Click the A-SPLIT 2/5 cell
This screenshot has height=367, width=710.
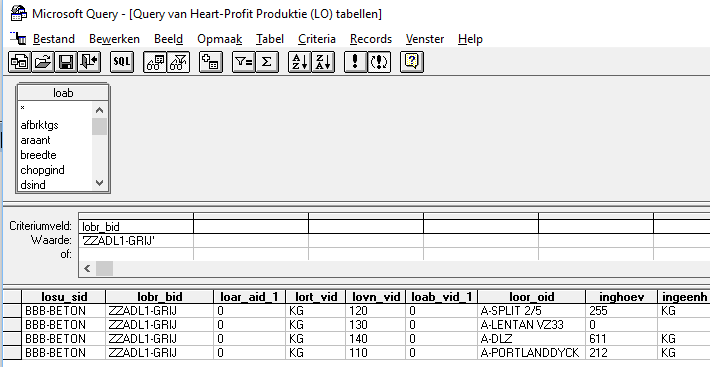click(x=532, y=311)
